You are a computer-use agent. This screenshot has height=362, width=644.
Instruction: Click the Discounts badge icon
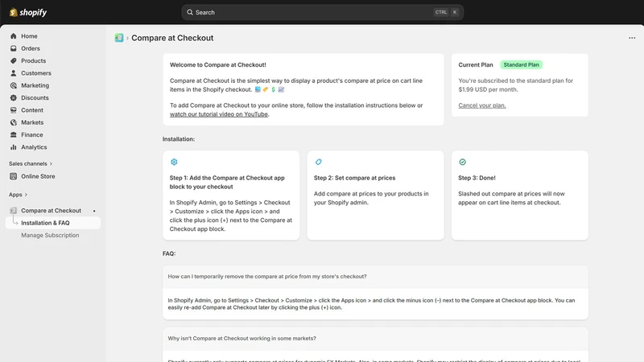pos(14,97)
